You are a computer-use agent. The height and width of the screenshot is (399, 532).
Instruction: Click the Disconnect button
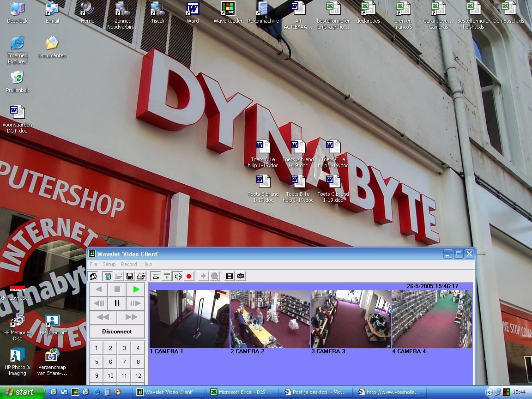pos(117,332)
